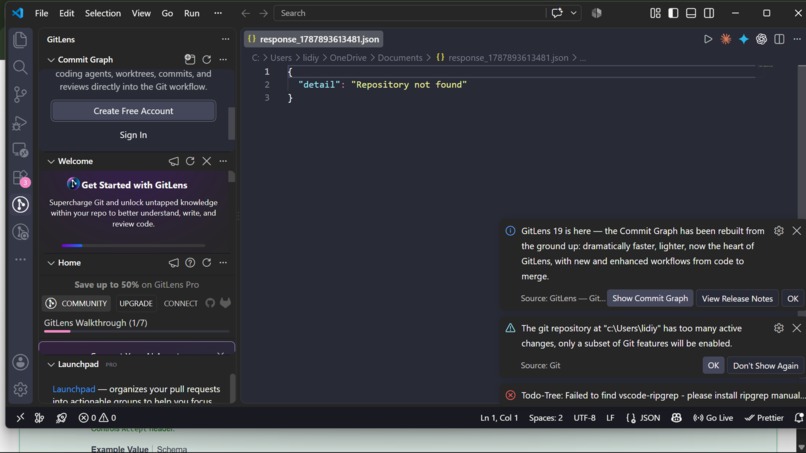
Task: Open Home section help icon
Action: tap(190, 263)
